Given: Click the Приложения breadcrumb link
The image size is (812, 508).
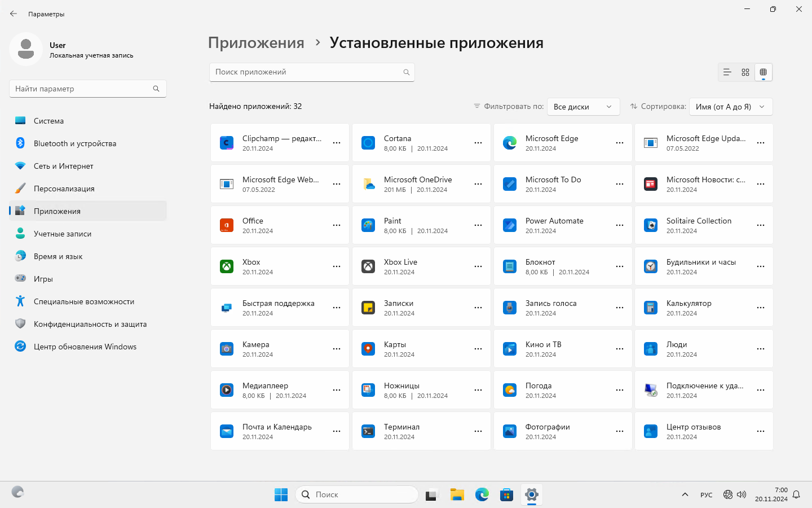Looking at the screenshot, I should pyautogui.click(x=256, y=43).
